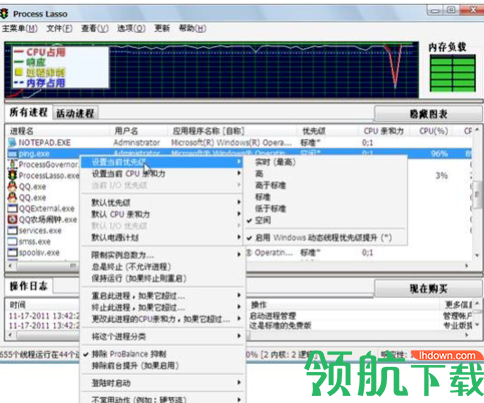The width and height of the screenshot is (484, 403).
Task: Click the services.exe process icon
Action: [x=12, y=230]
